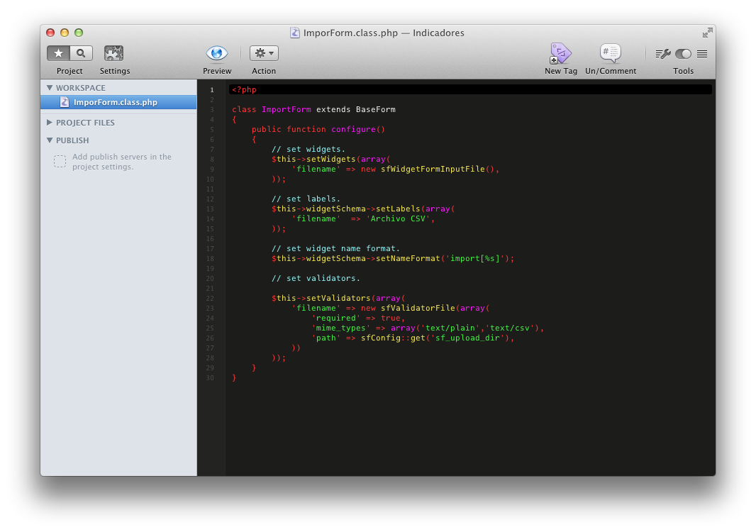Expand the PROJECT FILES section
The width and height of the screenshot is (756, 532).
49,123
